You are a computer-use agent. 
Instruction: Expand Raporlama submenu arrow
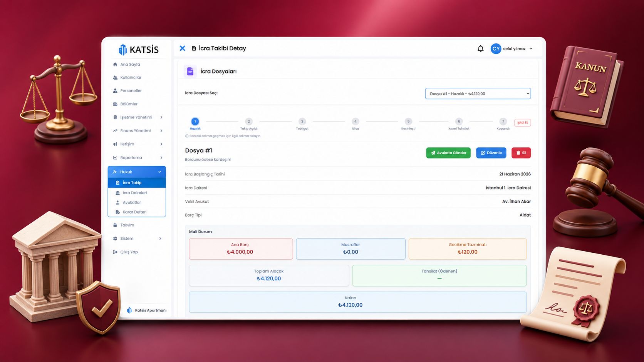(x=161, y=158)
